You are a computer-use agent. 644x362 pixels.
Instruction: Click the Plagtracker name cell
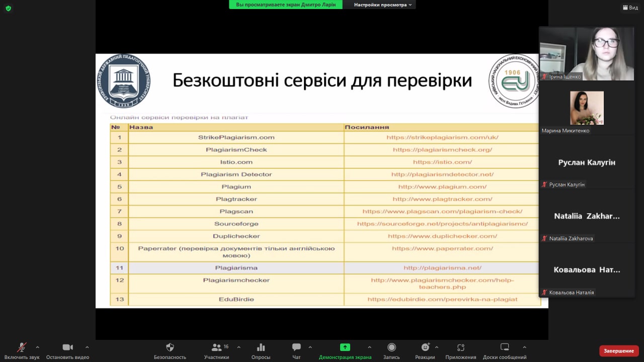[x=236, y=199]
